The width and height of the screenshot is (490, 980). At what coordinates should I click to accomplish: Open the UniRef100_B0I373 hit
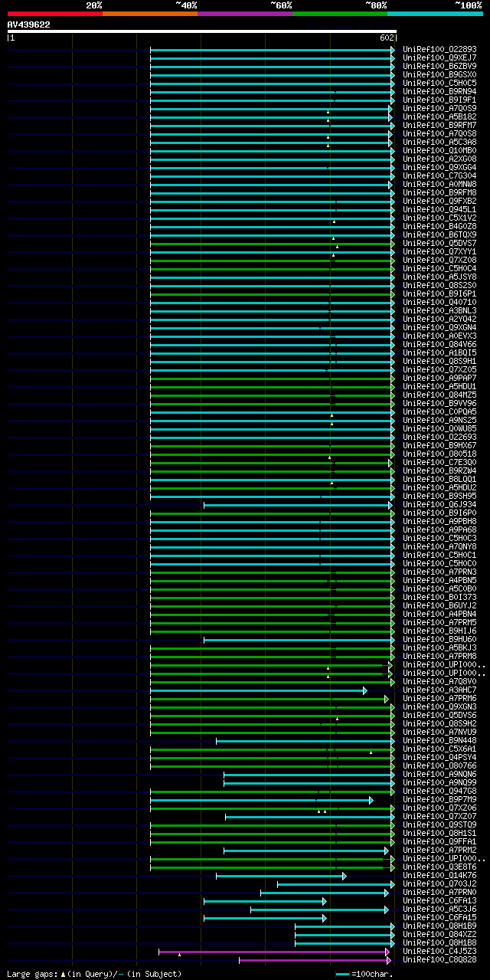point(439,597)
